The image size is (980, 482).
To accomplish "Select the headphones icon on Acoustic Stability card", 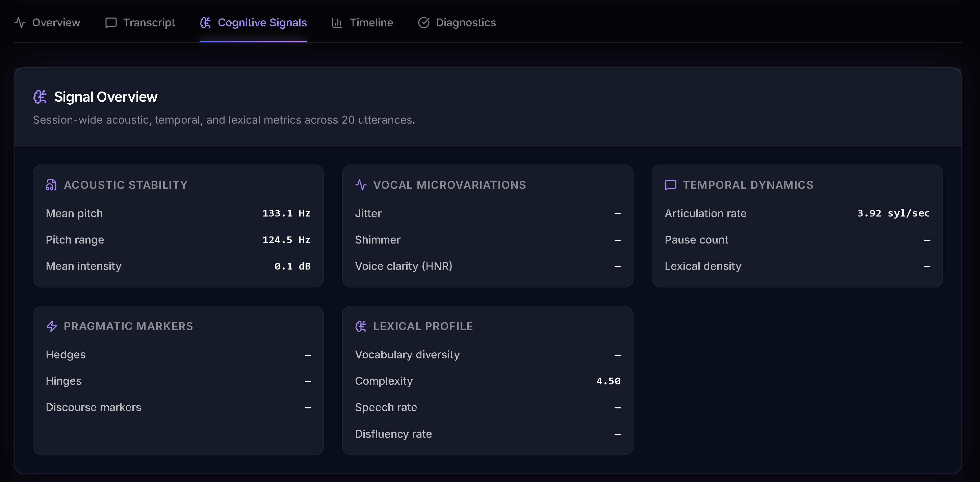I will pyautogui.click(x=51, y=185).
